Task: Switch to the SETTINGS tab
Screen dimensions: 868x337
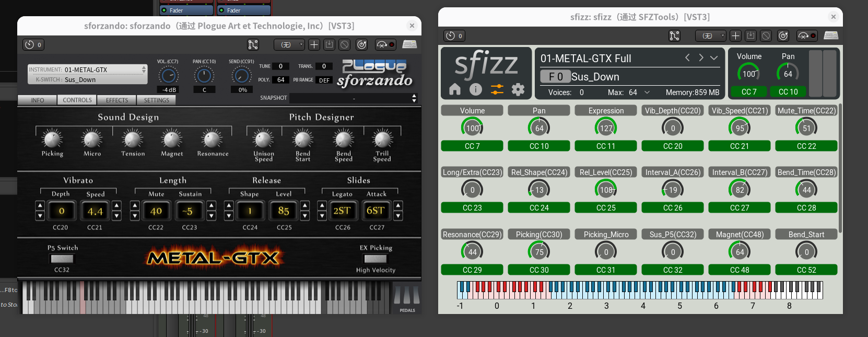Action: (157, 100)
